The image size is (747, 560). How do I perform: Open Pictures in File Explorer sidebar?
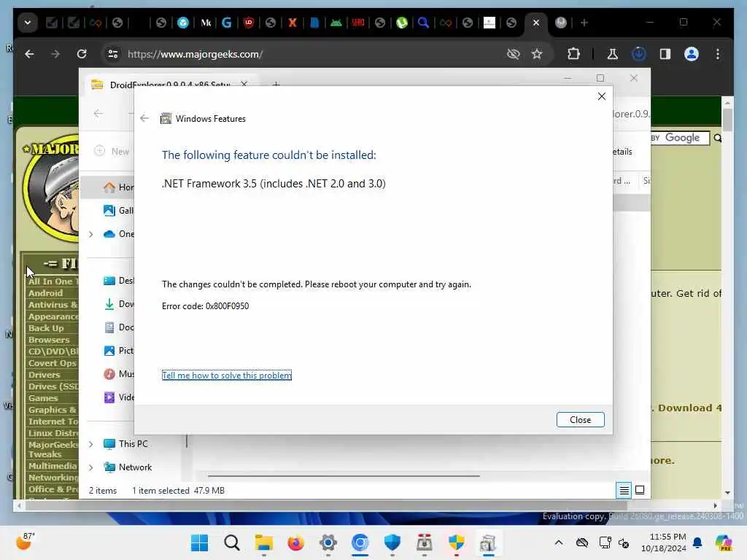tap(119, 351)
